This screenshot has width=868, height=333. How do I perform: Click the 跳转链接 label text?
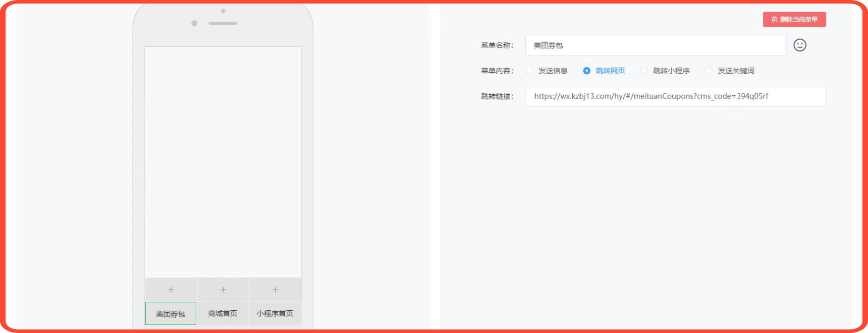497,96
